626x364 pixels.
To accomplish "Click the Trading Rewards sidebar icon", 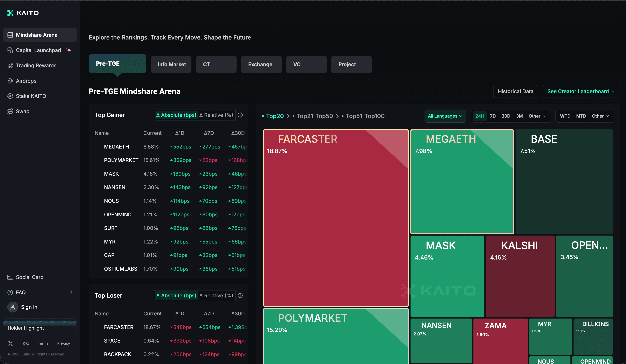I will click(10, 65).
